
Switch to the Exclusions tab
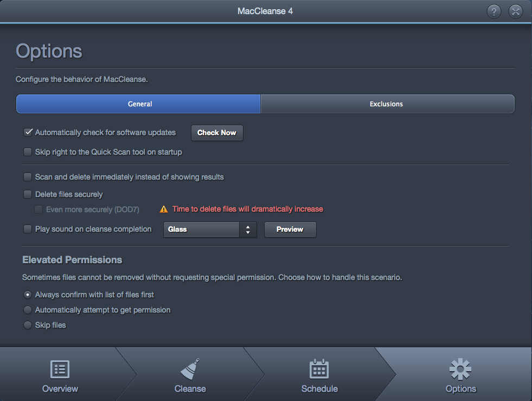click(x=387, y=104)
